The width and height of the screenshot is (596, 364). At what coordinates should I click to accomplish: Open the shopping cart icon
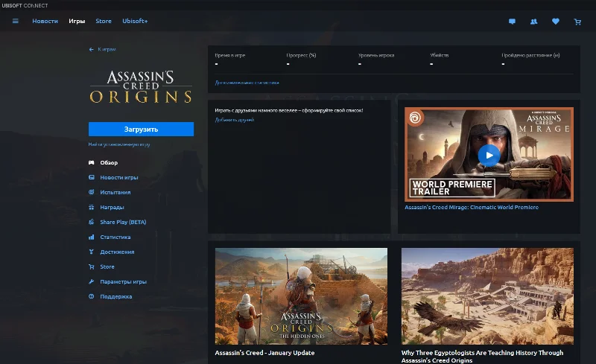[577, 22]
